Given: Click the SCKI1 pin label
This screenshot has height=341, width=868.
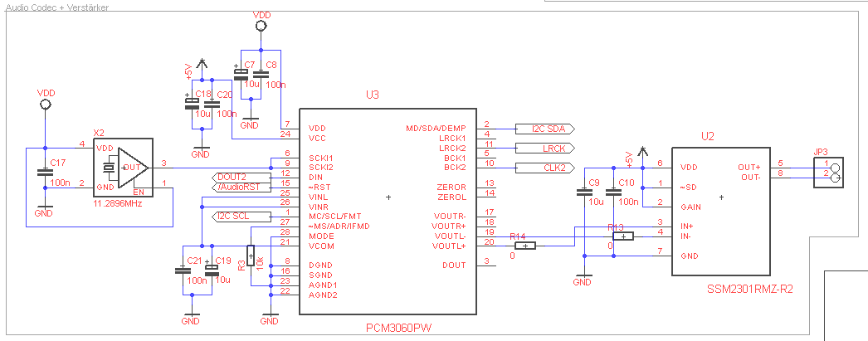Looking at the screenshot, I should point(320,158).
